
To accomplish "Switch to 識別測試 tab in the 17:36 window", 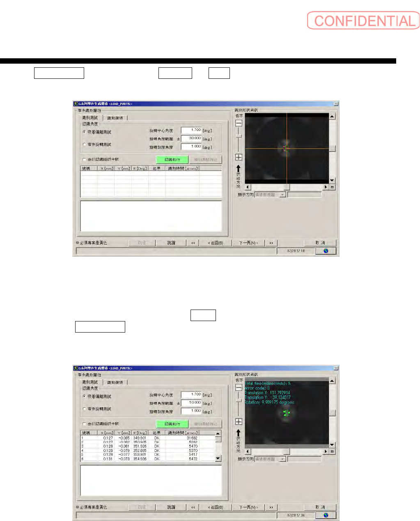I will coord(90,382).
